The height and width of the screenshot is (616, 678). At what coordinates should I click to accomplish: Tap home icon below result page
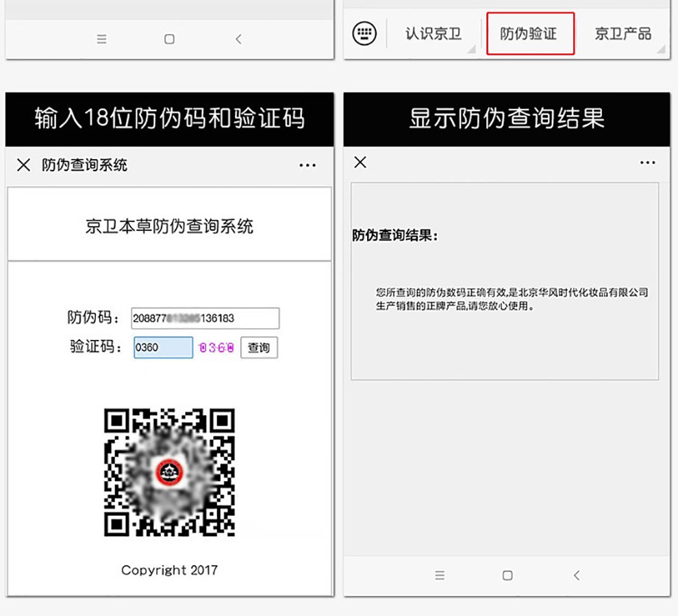[x=507, y=576]
